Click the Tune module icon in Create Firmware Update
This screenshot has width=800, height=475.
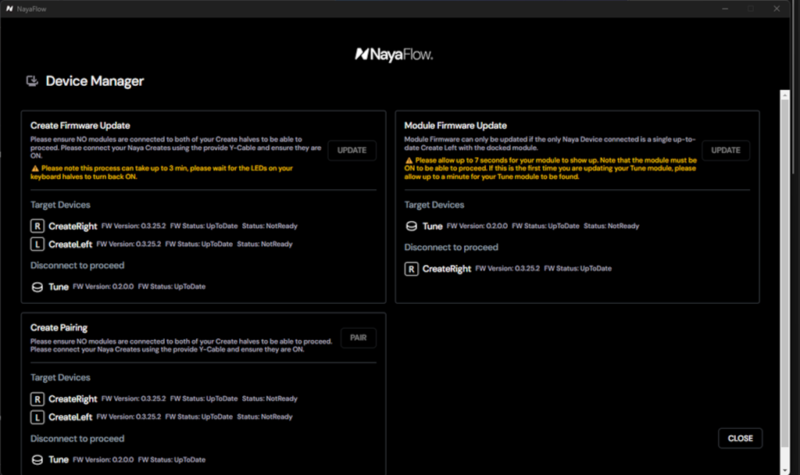[x=37, y=287]
